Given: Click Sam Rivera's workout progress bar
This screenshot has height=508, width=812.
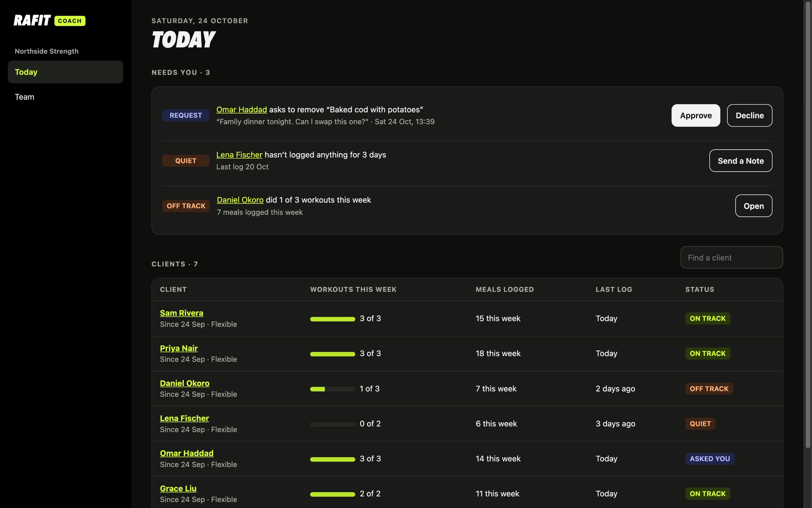Looking at the screenshot, I should [332, 319].
